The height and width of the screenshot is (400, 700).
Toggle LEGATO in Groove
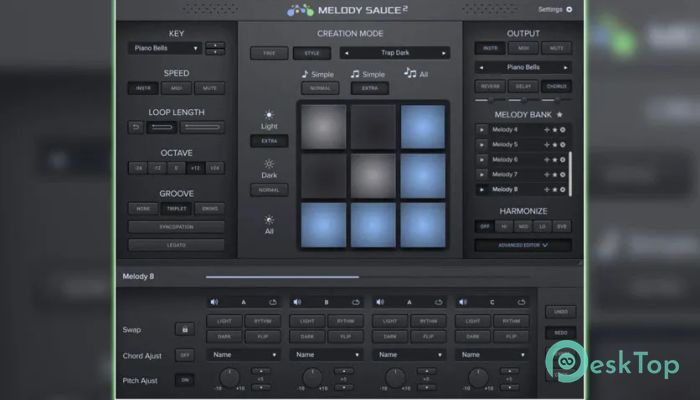pyautogui.click(x=176, y=245)
